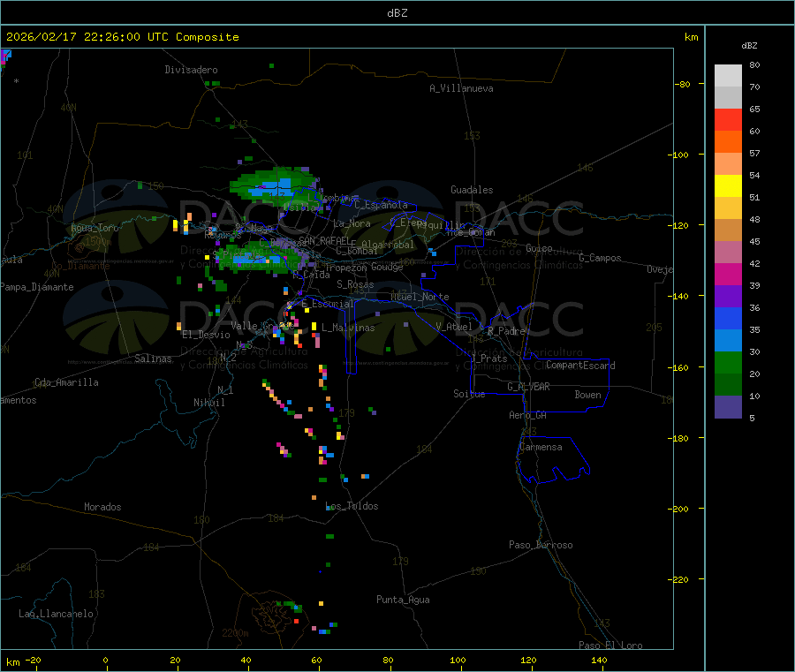Click the legend value 5
This screenshot has height=672, width=795.
point(752,418)
